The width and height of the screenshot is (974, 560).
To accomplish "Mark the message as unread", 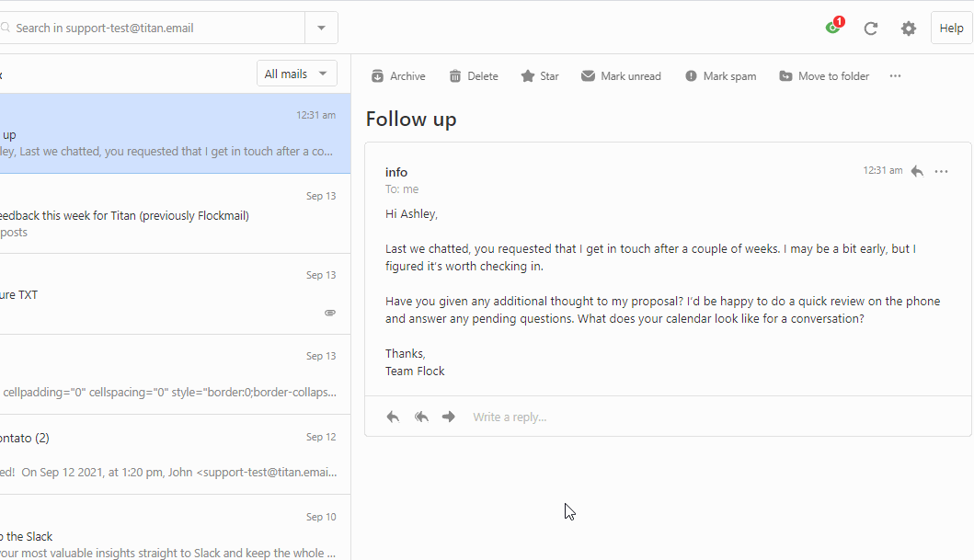I will [621, 75].
